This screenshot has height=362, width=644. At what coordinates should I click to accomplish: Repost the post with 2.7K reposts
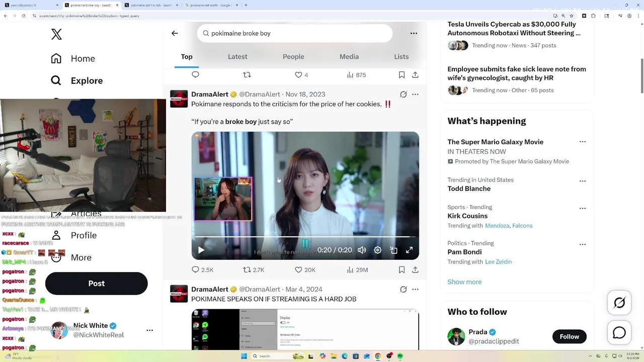click(254, 270)
